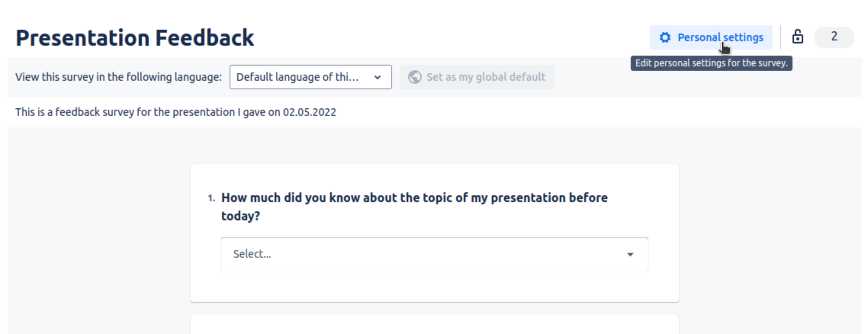Click the second question card below

(x=434, y=324)
